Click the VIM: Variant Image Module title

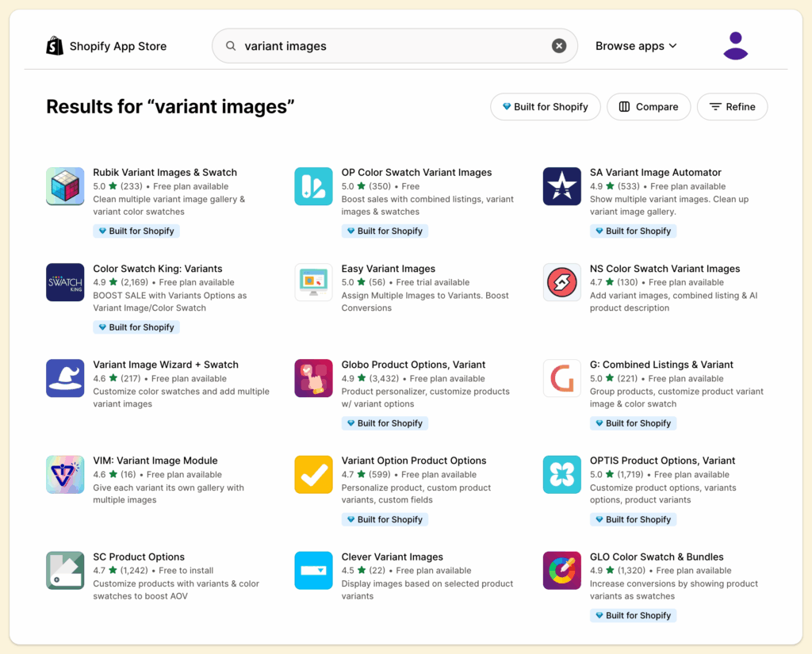[x=155, y=461]
